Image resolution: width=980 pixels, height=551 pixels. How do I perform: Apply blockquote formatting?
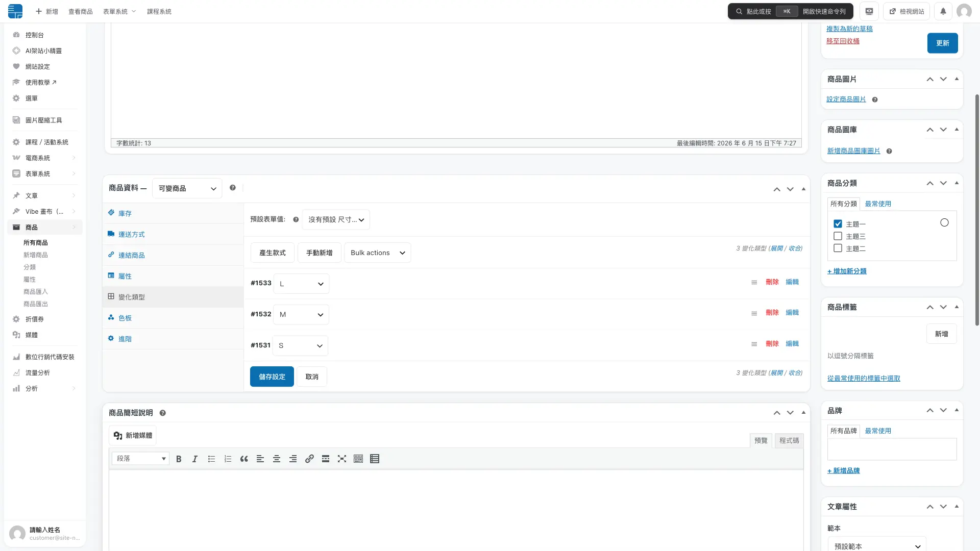244,459
